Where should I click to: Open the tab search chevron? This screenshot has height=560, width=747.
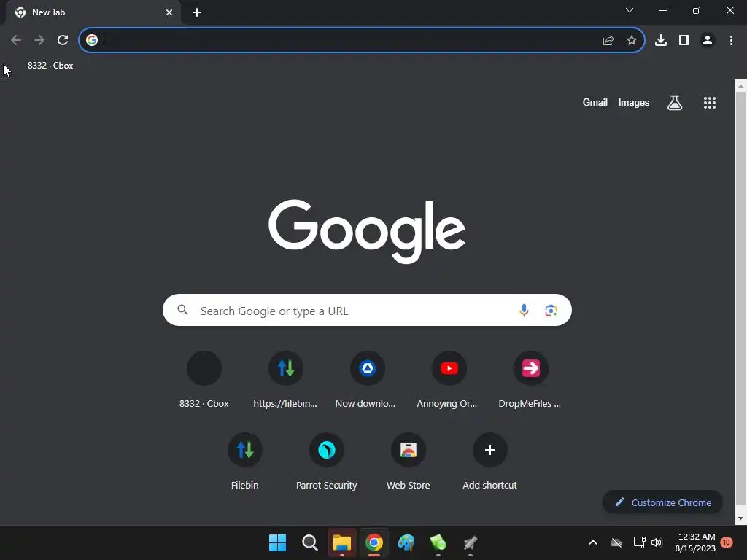pos(630,10)
